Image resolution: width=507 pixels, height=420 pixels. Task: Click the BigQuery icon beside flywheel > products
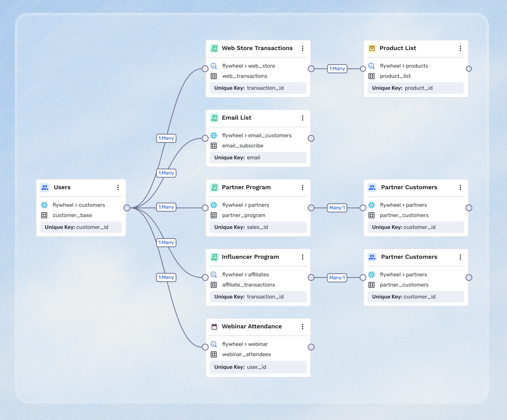click(x=371, y=66)
